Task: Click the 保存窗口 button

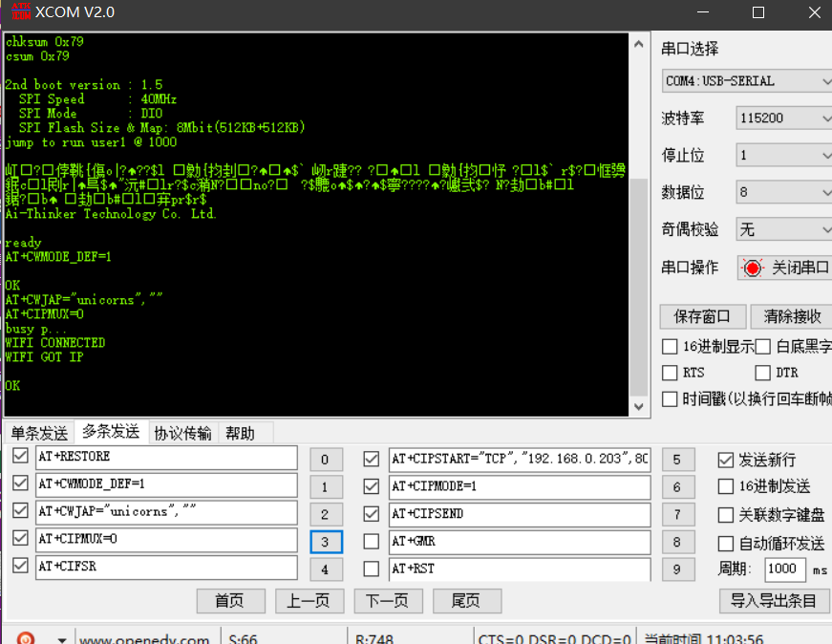Action: pos(702,317)
